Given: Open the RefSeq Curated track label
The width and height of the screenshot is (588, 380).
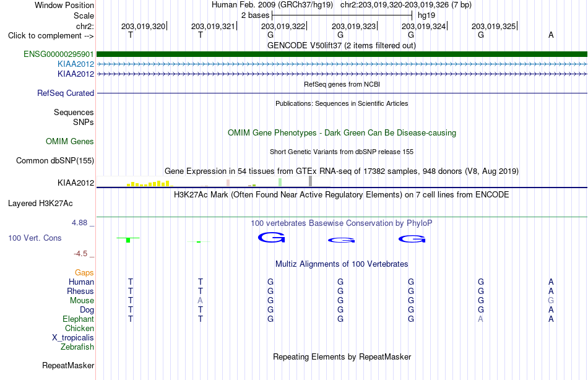Looking at the screenshot, I should coord(65,93).
